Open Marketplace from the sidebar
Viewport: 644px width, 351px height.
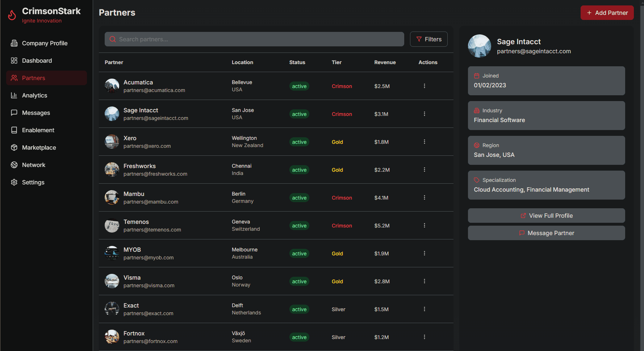click(46, 147)
